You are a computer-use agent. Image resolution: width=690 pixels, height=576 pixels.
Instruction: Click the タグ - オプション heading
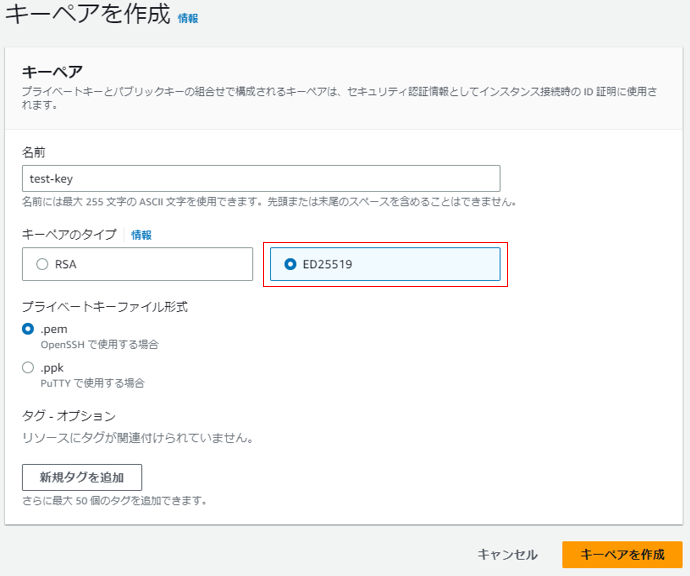(x=69, y=416)
